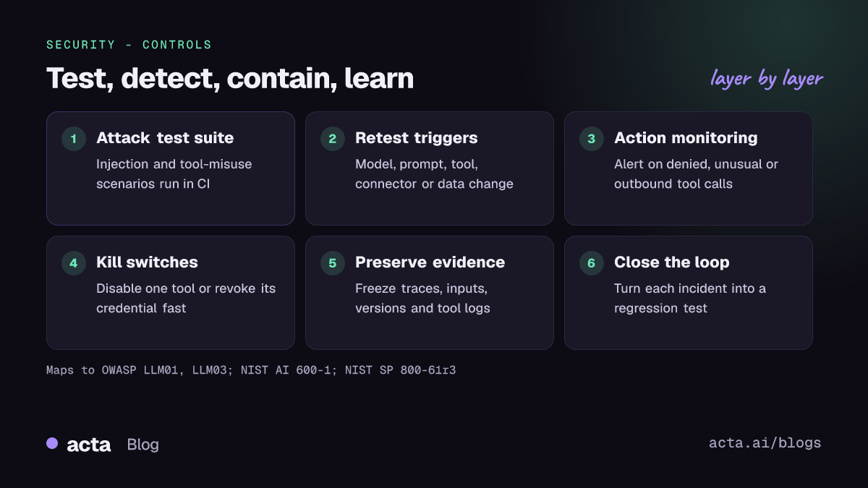Select the 'Retest triggers' heading
The height and width of the screenshot is (488, 868).
tap(417, 138)
